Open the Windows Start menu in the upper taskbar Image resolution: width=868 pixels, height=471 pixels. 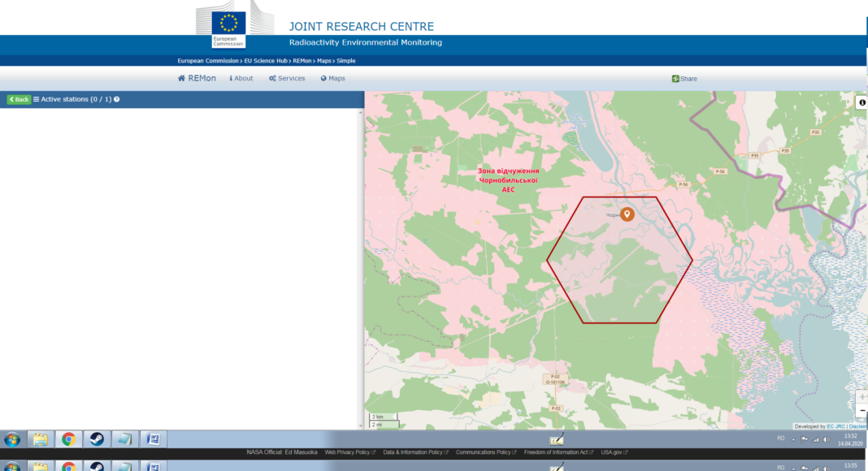coord(12,439)
